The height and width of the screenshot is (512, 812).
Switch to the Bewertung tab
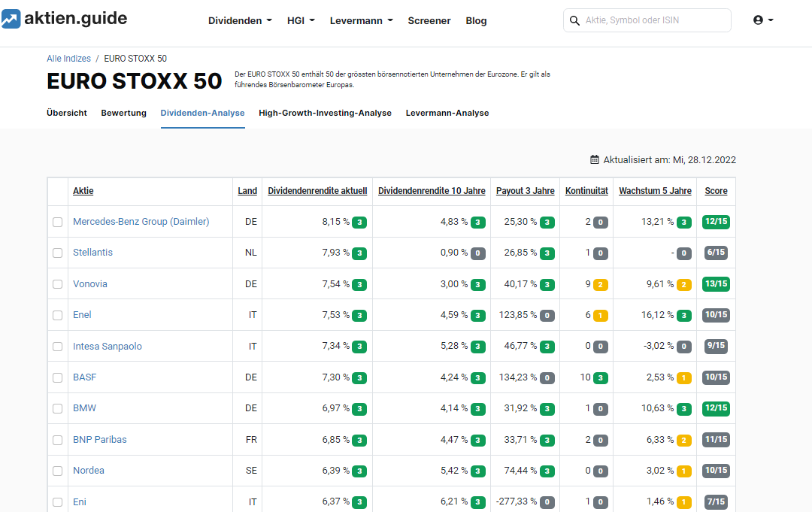click(x=124, y=113)
